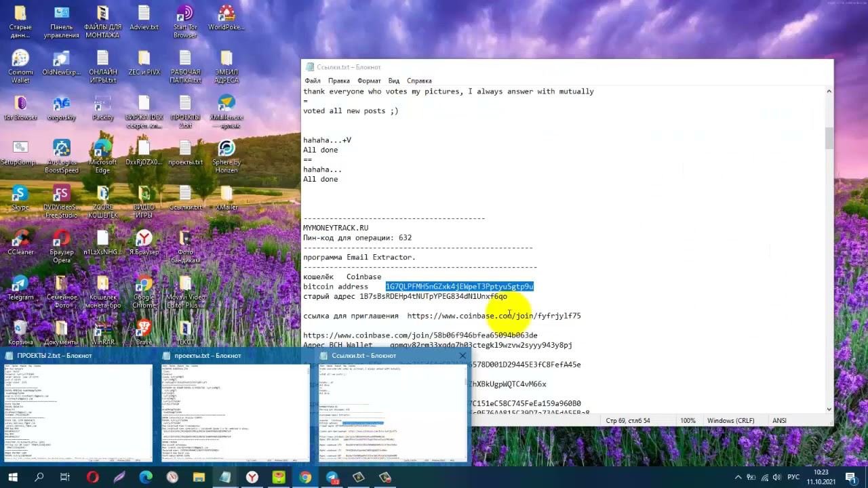Open Я.Браузер desktop shortcut

point(144,243)
